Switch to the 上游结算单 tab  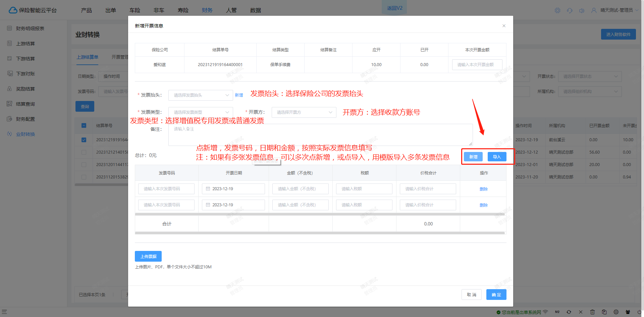click(x=87, y=57)
